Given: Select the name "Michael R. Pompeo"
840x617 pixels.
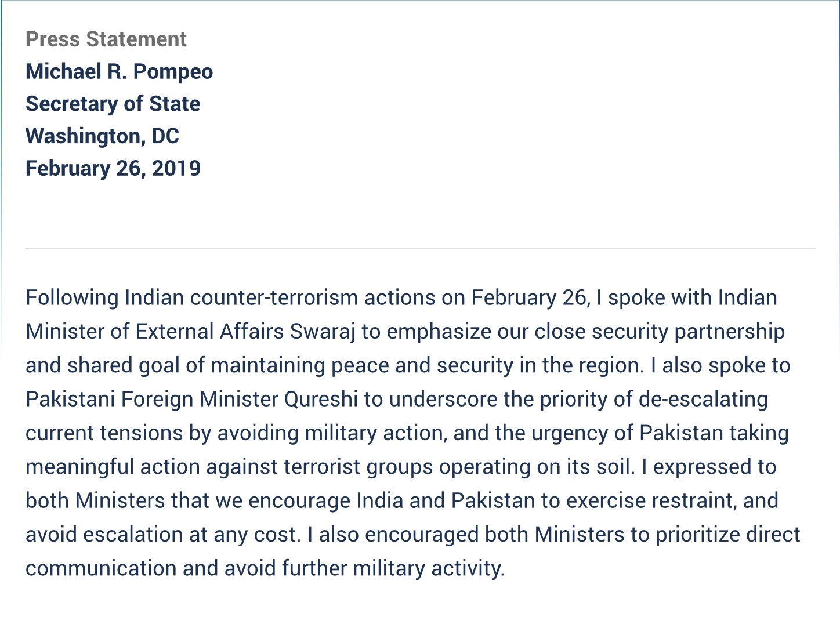Looking at the screenshot, I should [x=120, y=71].
